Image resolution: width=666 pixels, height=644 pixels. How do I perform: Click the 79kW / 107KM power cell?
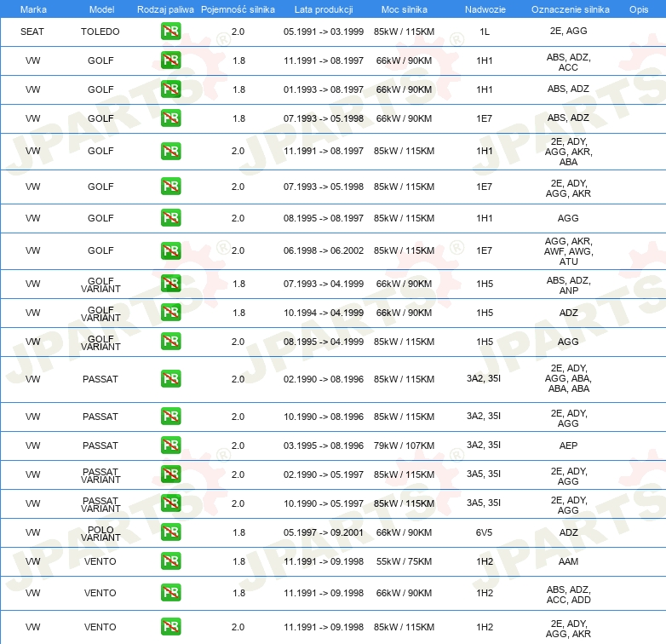[404, 446]
